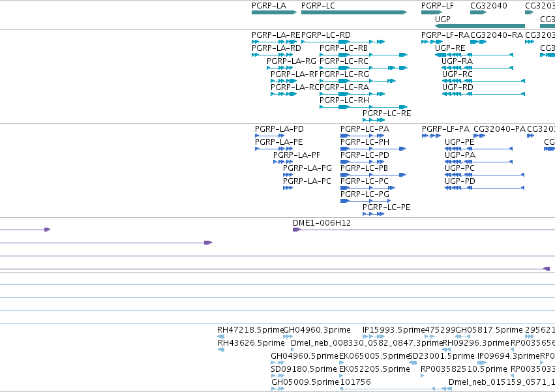Select EST EK065005.5prime
This screenshot has width=555, height=392.
(x=342, y=363)
